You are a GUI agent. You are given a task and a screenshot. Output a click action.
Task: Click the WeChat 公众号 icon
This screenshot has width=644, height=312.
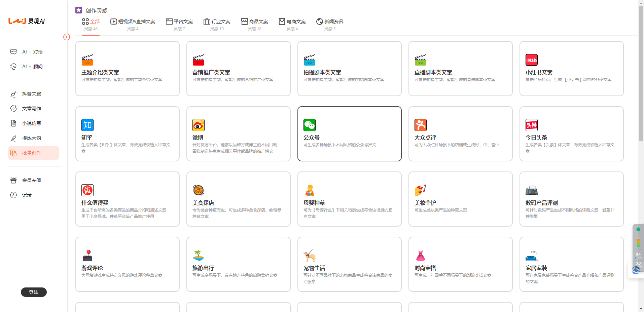pos(310,125)
